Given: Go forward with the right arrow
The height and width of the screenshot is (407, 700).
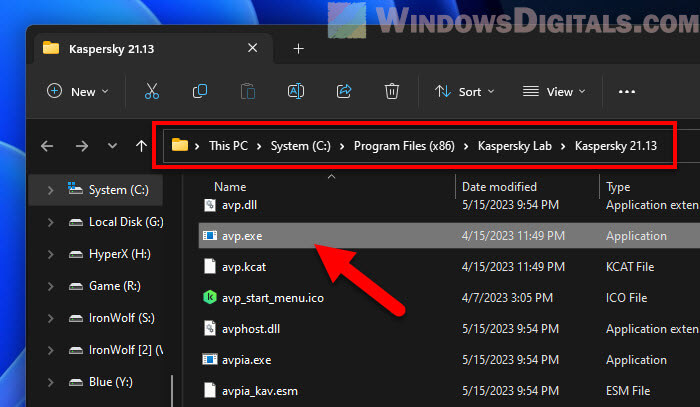Looking at the screenshot, I should [x=82, y=146].
